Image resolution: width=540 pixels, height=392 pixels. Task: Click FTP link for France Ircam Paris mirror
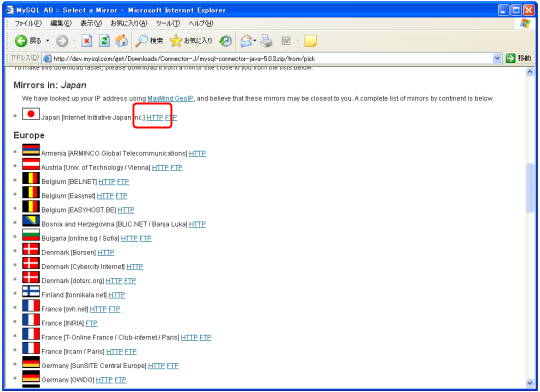point(131,351)
